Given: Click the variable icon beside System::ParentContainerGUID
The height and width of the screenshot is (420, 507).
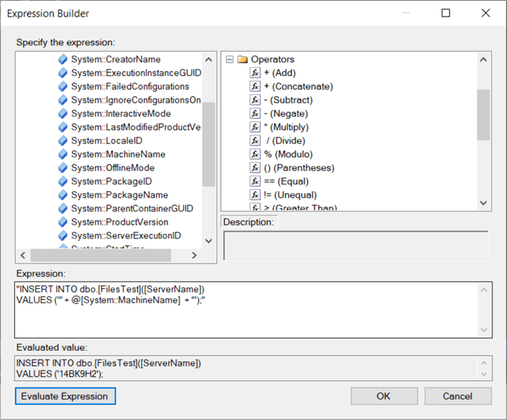Looking at the screenshot, I should [x=63, y=208].
